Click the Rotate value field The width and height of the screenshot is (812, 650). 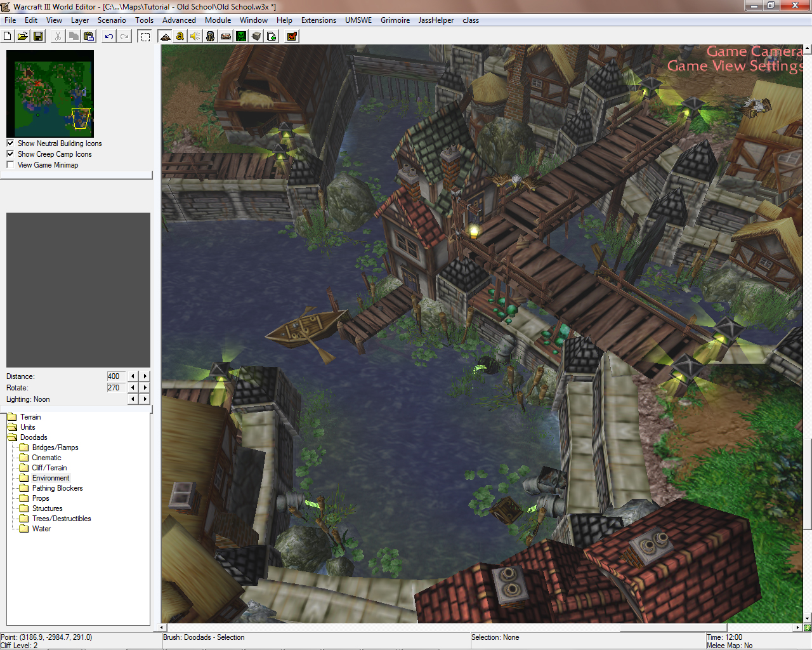116,388
